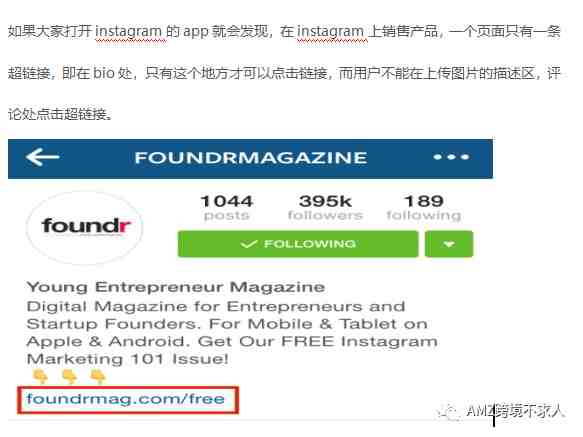Viewport: 583px width, 437px height.
Task: Click the first pointing-down hand emoji
Action: pos(40,376)
